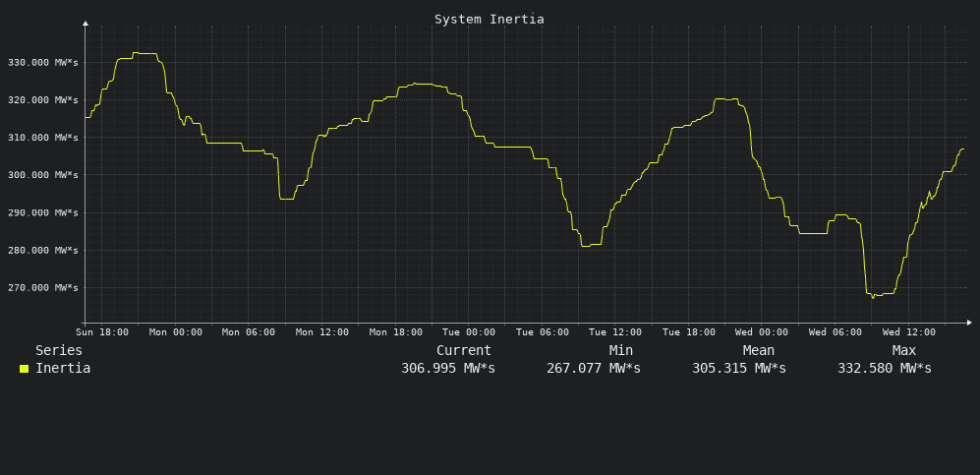Image resolution: width=980 pixels, height=475 pixels.
Task: Click the Series column header
Action: 59,350
